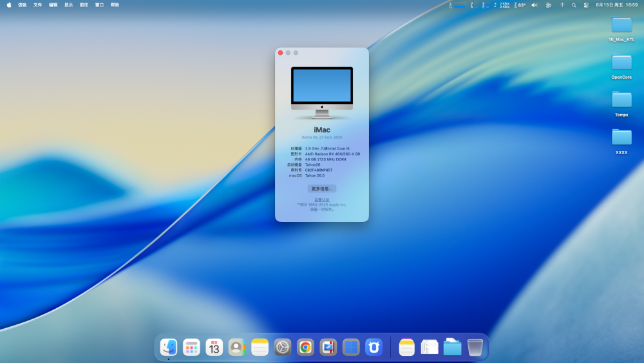The height and width of the screenshot is (363, 644).
Task: Click the 2.9 GHz 六核 Intel Core i5 value
Action: tap(327, 148)
